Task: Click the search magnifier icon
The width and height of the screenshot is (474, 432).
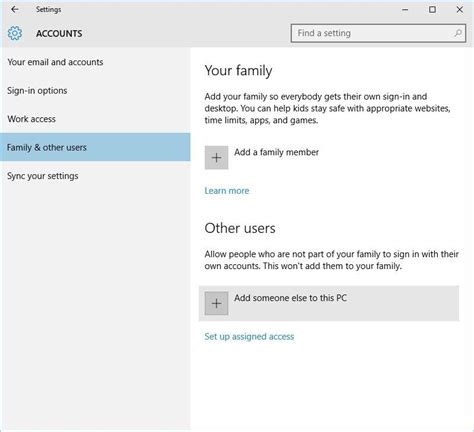Action: 458,33
